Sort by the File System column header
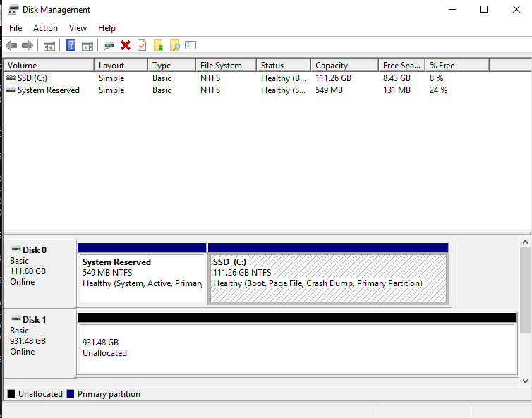Viewport: 532px width, 418px height. coord(226,65)
